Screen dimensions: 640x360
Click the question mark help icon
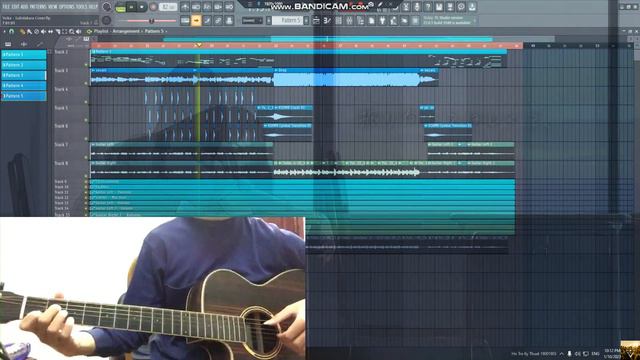[x=428, y=7]
